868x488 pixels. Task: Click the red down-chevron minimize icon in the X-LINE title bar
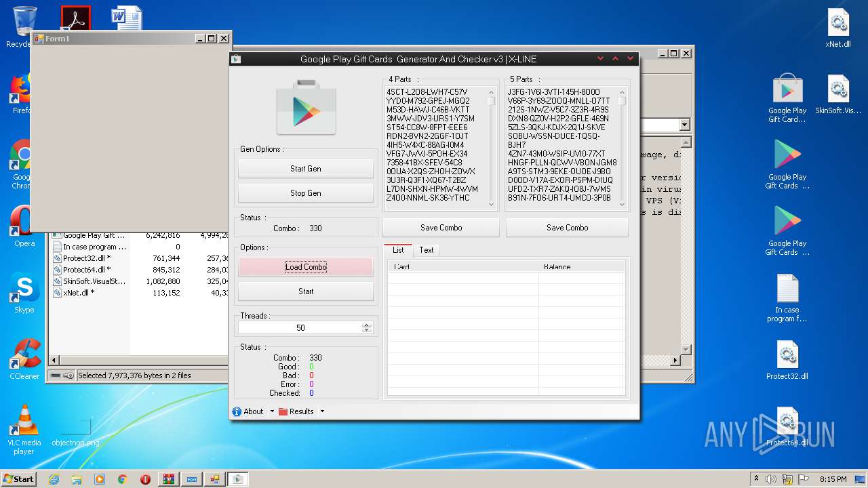click(600, 59)
